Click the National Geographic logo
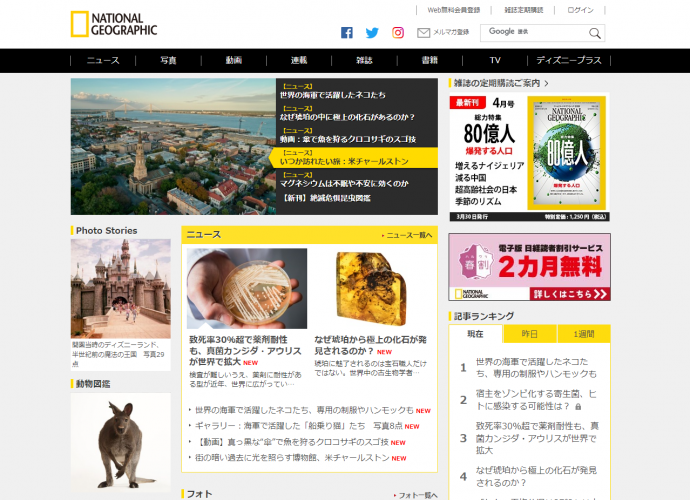 (114, 24)
